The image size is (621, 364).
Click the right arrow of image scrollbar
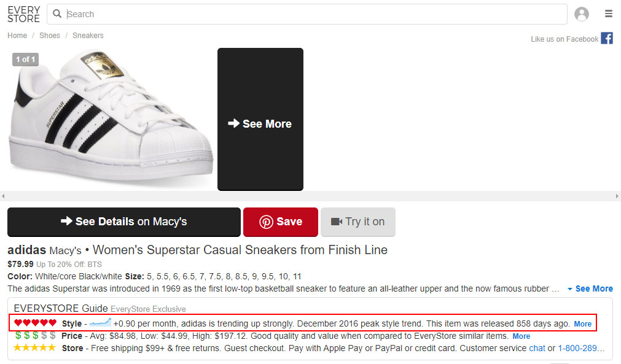point(617,196)
